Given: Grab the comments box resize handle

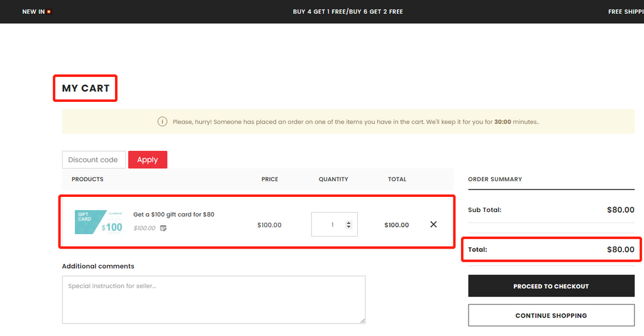Looking at the screenshot, I should click(x=362, y=321).
